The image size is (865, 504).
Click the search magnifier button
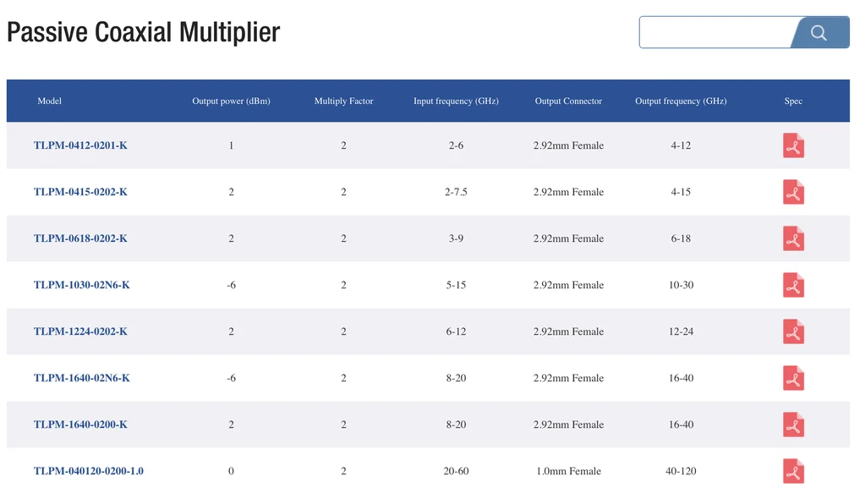click(x=818, y=33)
